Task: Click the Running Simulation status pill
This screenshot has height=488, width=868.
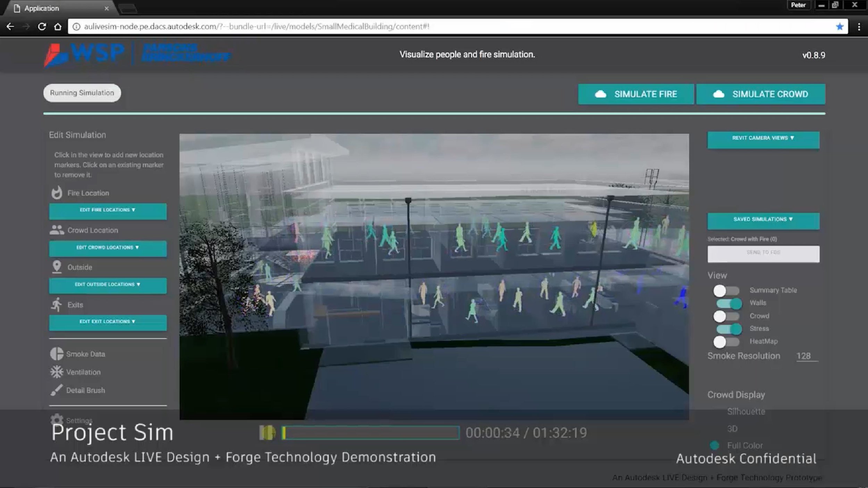Action: pyautogui.click(x=82, y=93)
